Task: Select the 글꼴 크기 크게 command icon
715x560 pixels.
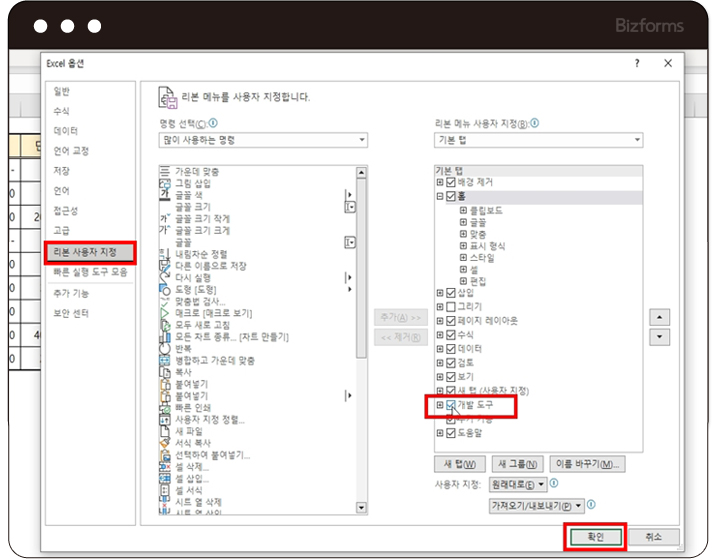Action: pyautogui.click(x=165, y=231)
